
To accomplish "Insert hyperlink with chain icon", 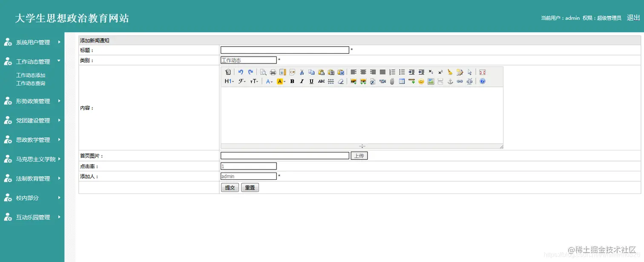I will tap(460, 81).
